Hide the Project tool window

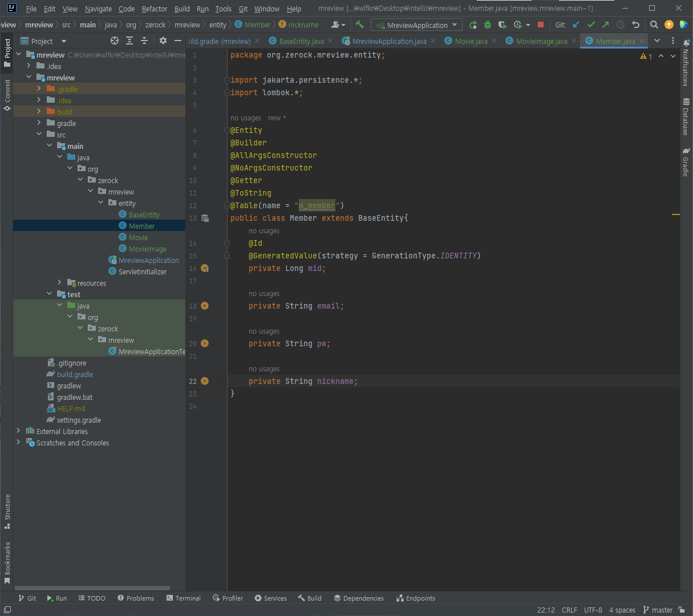pos(178,40)
